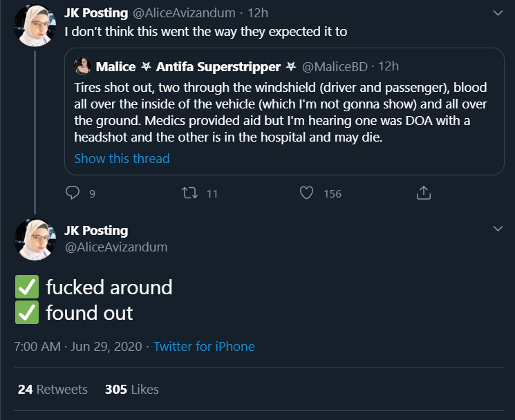Viewport: 515px width, 420px height.
Task: Open JK Posting avatar on top tweet
Action: tap(35, 26)
